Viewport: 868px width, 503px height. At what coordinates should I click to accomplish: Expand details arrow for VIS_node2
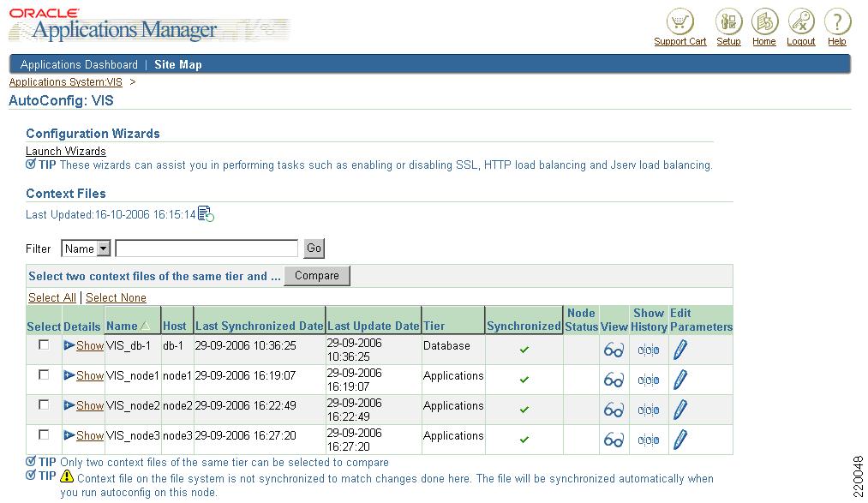point(69,405)
